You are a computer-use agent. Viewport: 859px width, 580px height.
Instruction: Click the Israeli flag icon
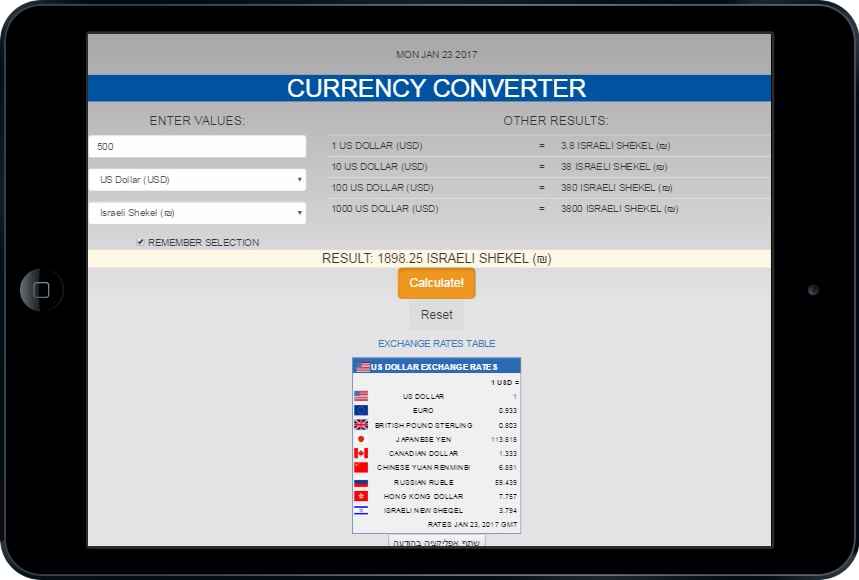click(361, 510)
